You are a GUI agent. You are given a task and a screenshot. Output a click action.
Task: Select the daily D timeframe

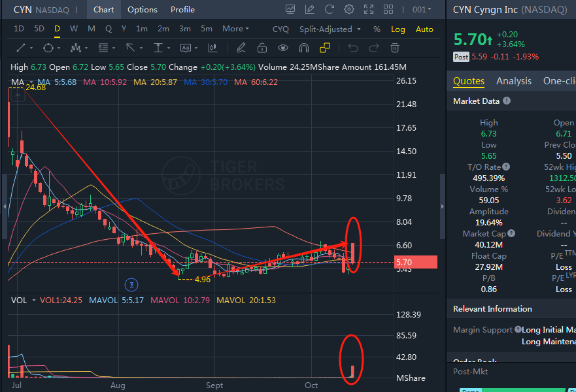click(57, 29)
